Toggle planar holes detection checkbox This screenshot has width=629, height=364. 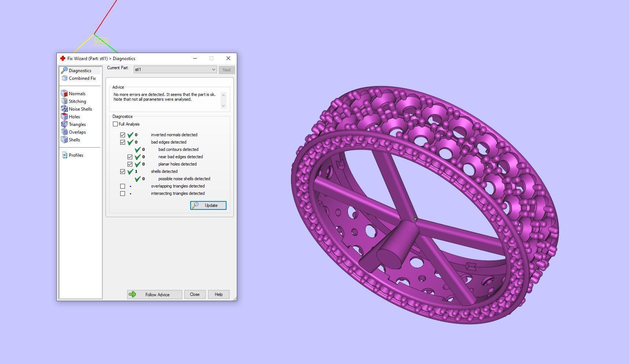[130, 164]
